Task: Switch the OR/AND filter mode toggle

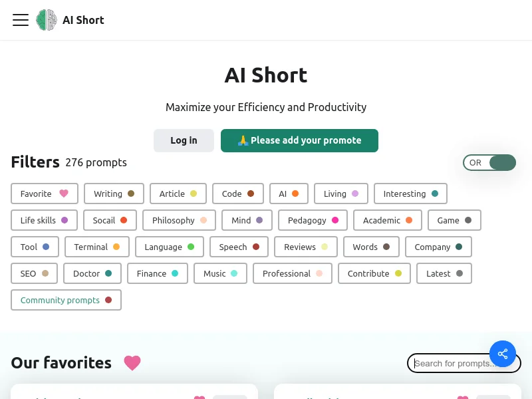Action: pyautogui.click(x=489, y=162)
